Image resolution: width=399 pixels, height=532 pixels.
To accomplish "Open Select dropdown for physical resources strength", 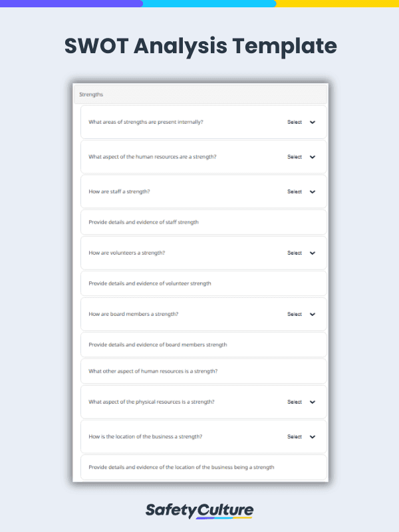I will pos(295,402).
